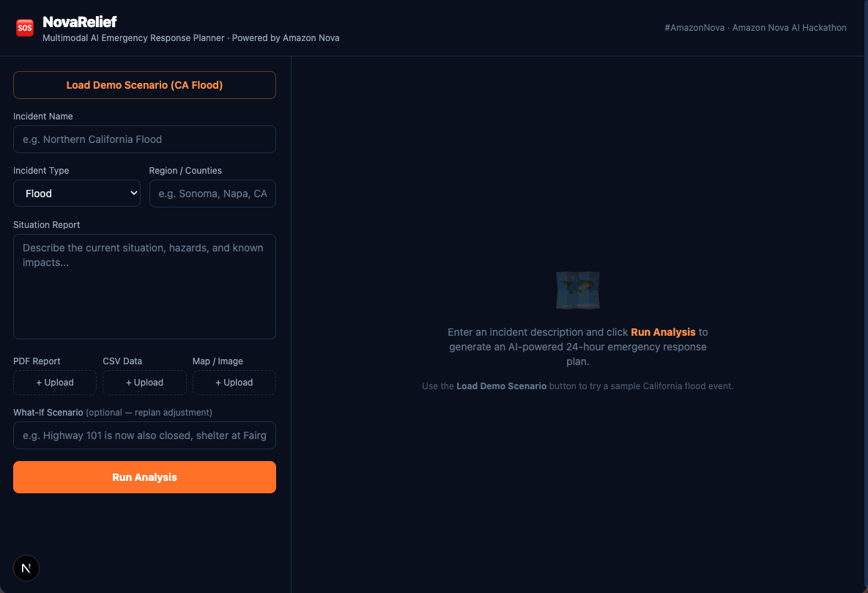
Task: Click the red SOS logo icon
Action: (x=25, y=28)
